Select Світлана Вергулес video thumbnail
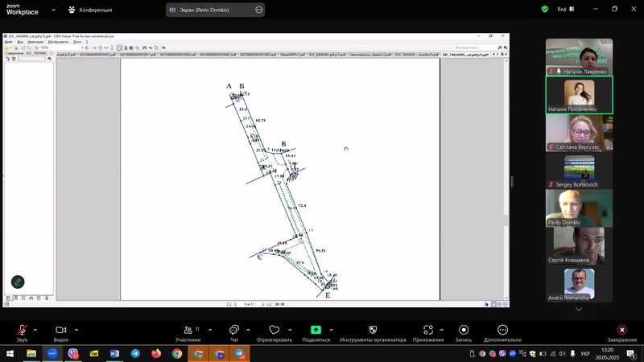The image size is (644, 362). (579, 133)
